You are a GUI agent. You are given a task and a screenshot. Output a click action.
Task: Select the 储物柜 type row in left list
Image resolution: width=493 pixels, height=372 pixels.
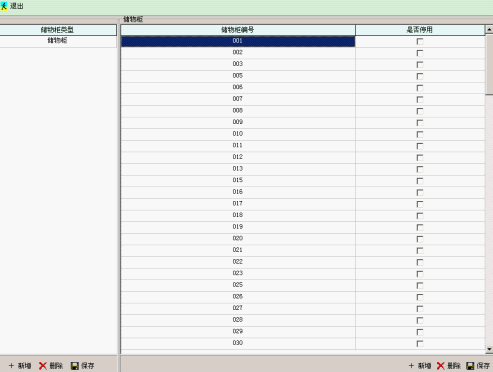58,41
